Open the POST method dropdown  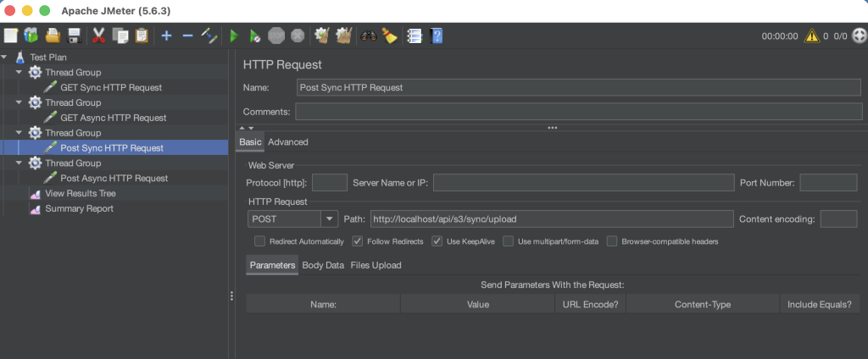(330, 218)
